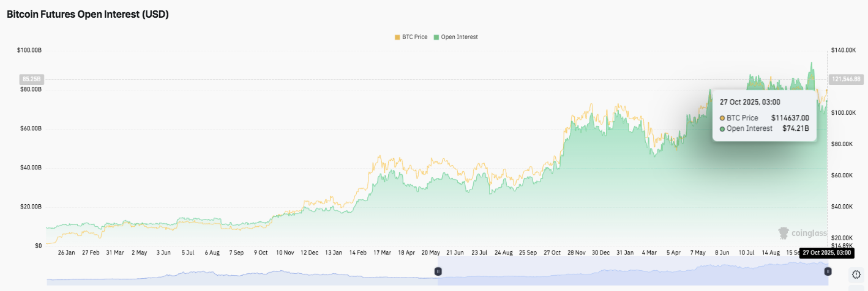Click the 10 Nov x-axis date
The width and height of the screenshot is (868, 291).
coord(285,252)
